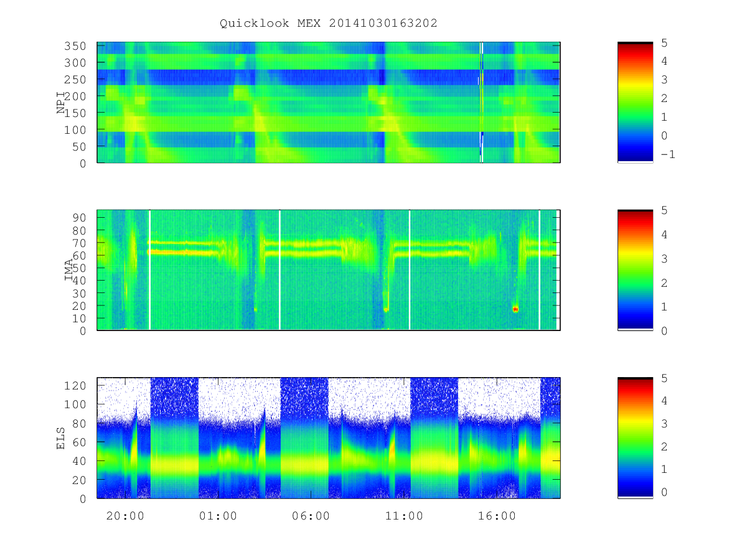This screenshot has width=747, height=560.
Task: Click the 20:00 time axis tick label
Action: click(x=125, y=516)
